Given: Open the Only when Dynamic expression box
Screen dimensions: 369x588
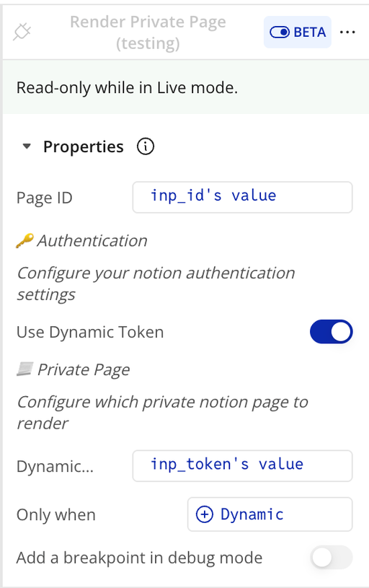Looking at the screenshot, I should [270, 514].
